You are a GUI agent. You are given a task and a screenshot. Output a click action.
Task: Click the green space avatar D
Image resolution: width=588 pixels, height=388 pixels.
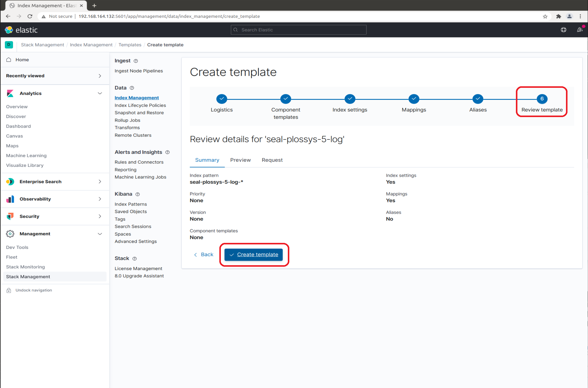pyautogui.click(x=9, y=45)
